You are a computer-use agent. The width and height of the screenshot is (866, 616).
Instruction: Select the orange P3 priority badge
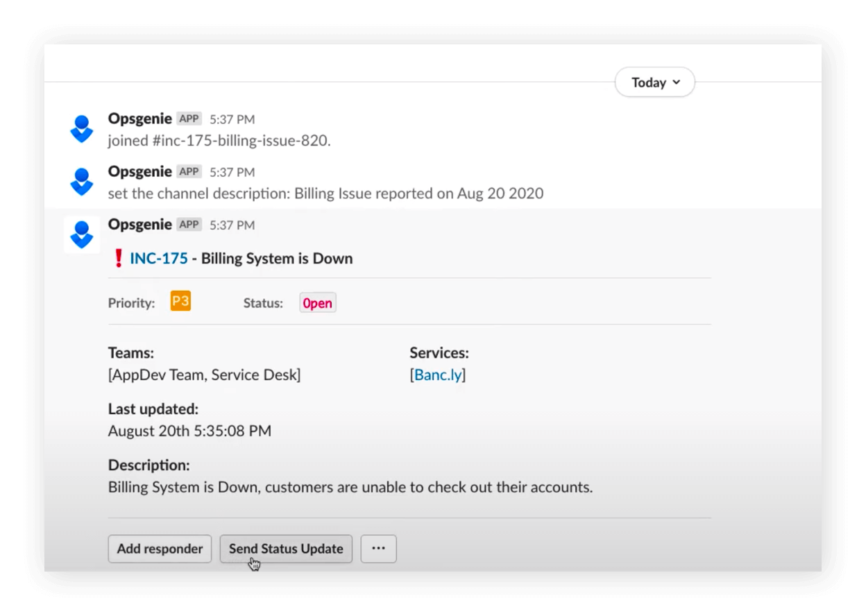[180, 301]
